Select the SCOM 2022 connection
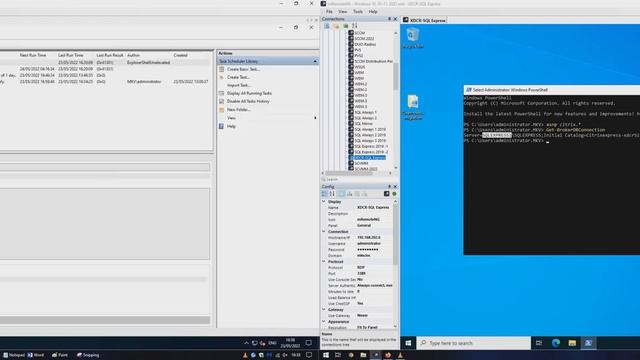The width and height of the screenshot is (640, 360). click(364, 38)
